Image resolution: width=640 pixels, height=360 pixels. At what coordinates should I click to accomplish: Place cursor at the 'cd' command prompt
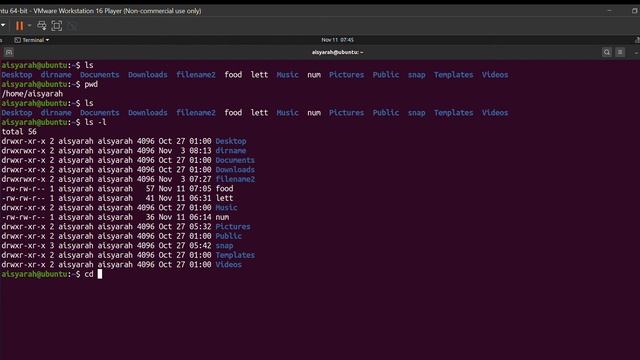pos(100,274)
